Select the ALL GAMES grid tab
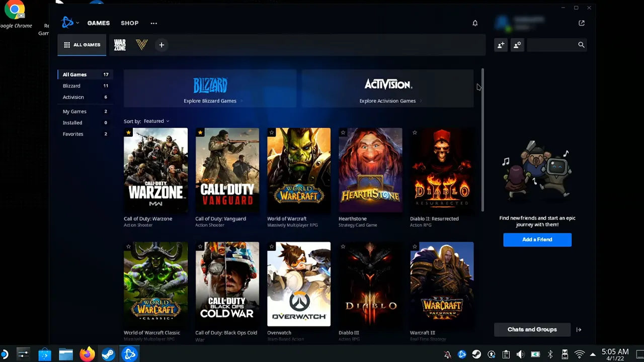The image size is (644, 362). [82, 45]
